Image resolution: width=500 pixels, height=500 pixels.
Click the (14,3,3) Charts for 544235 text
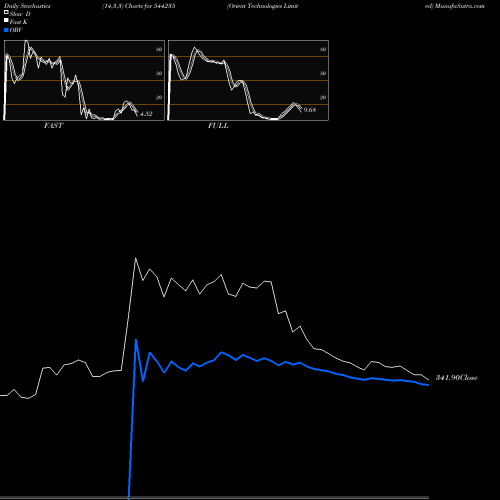[139, 6]
